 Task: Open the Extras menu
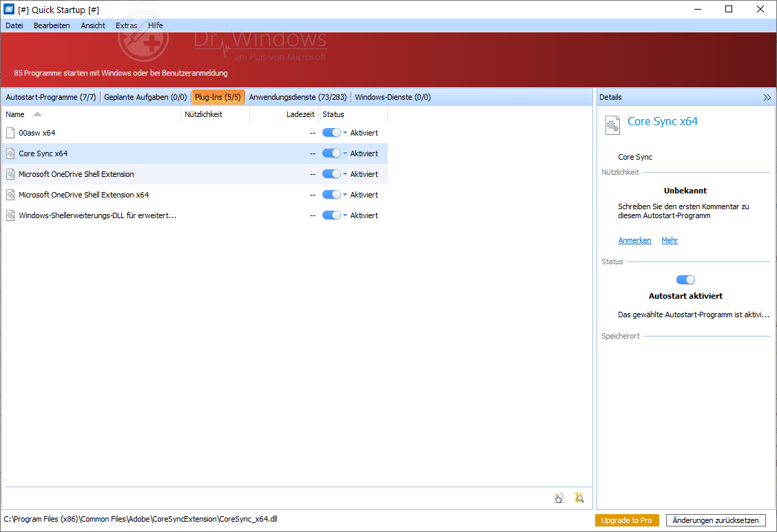126,25
